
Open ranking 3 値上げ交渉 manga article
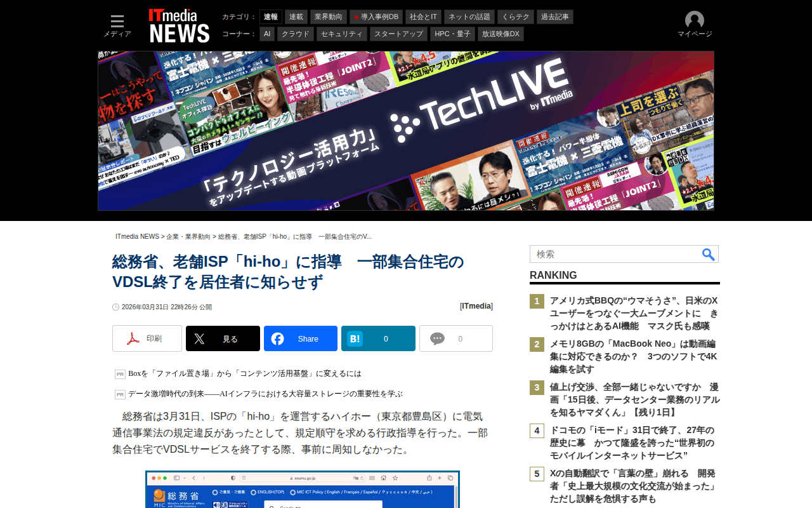634,399
